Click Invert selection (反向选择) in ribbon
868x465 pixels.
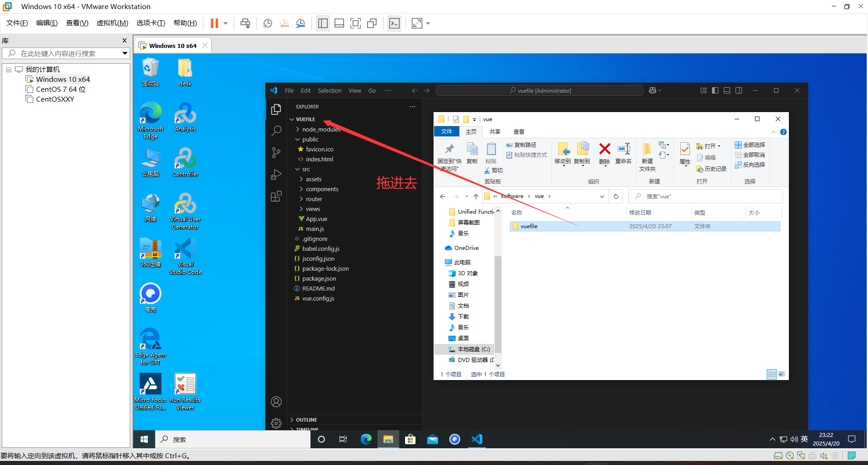click(750, 165)
